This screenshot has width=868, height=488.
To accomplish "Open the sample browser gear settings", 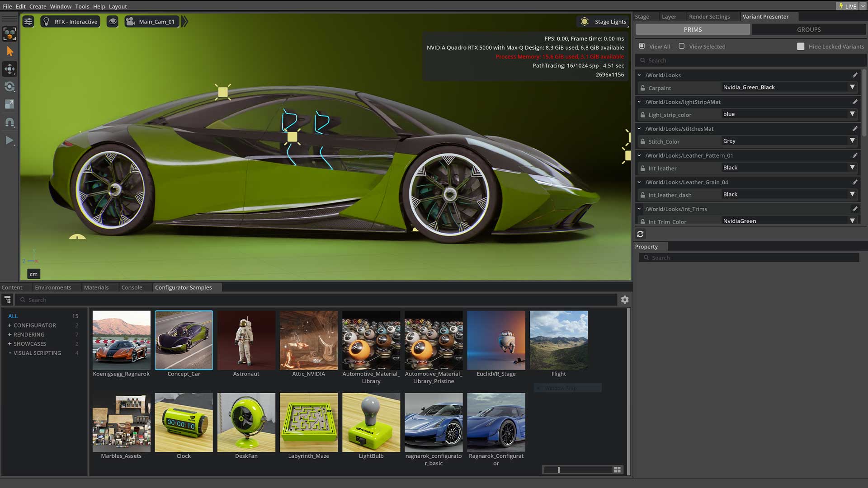I will click(x=625, y=300).
